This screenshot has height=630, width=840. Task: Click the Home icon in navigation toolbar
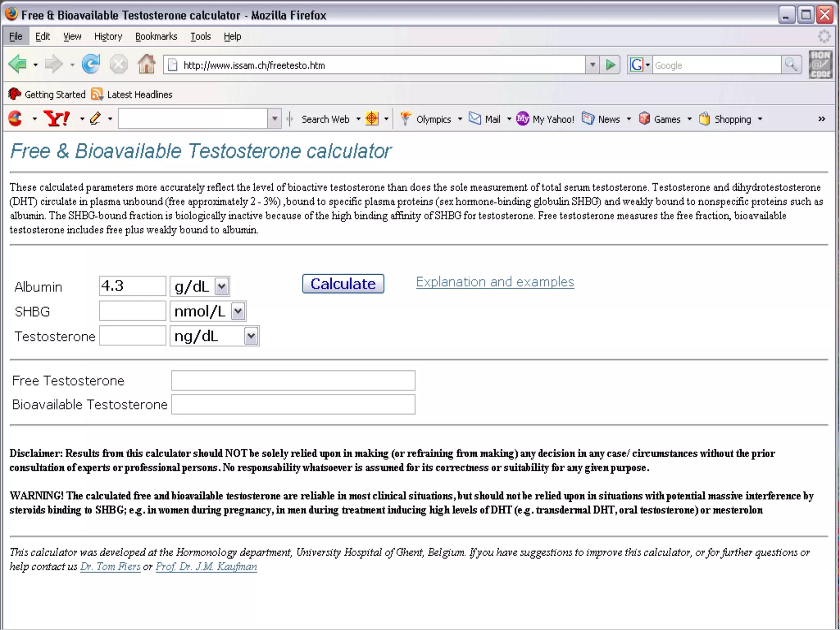[146, 64]
